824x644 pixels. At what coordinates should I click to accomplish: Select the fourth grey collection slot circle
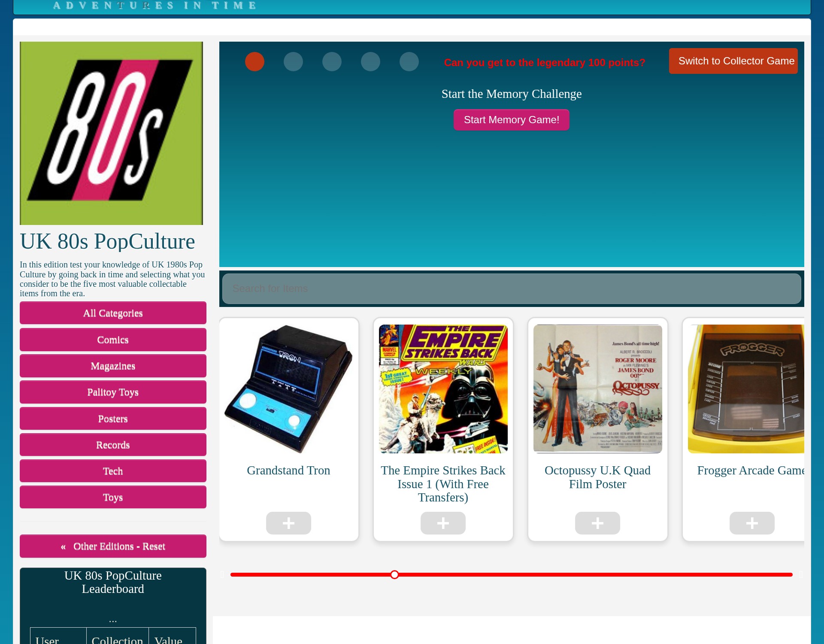click(x=370, y=61)
